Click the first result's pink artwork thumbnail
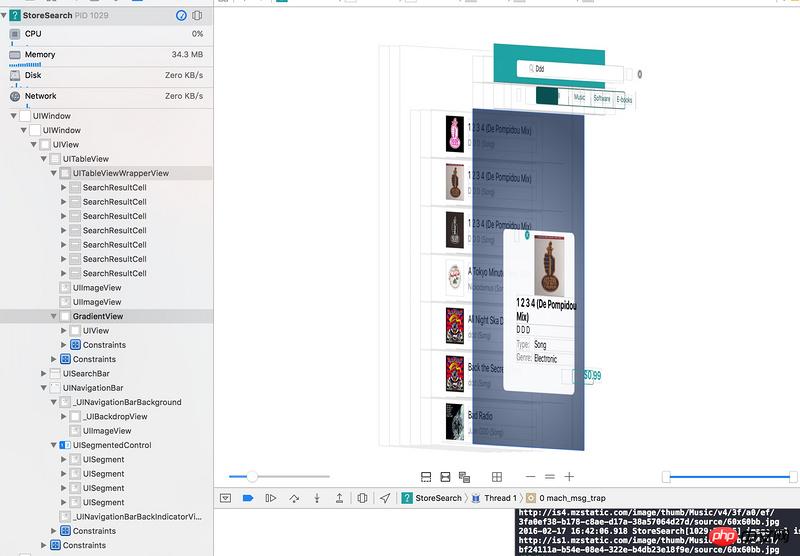This screenshot has height=556, width=800. 455,134
